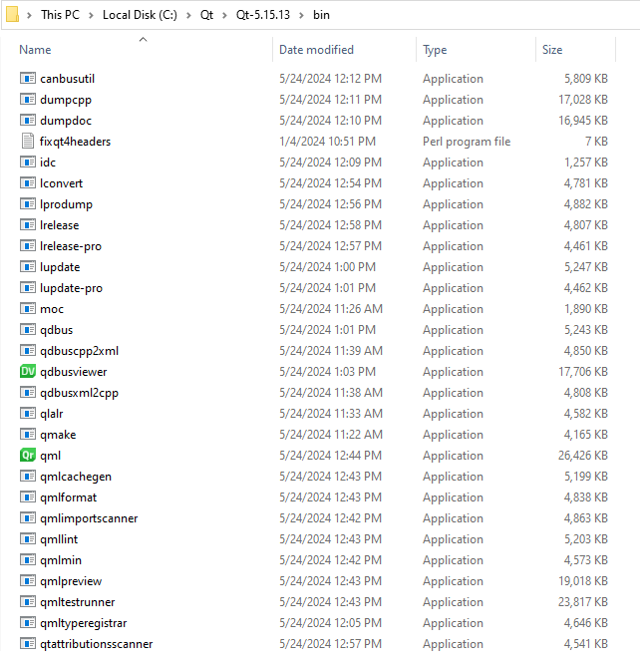
Task: Sort by Date modified column header
Action: [x=316, y=50]
